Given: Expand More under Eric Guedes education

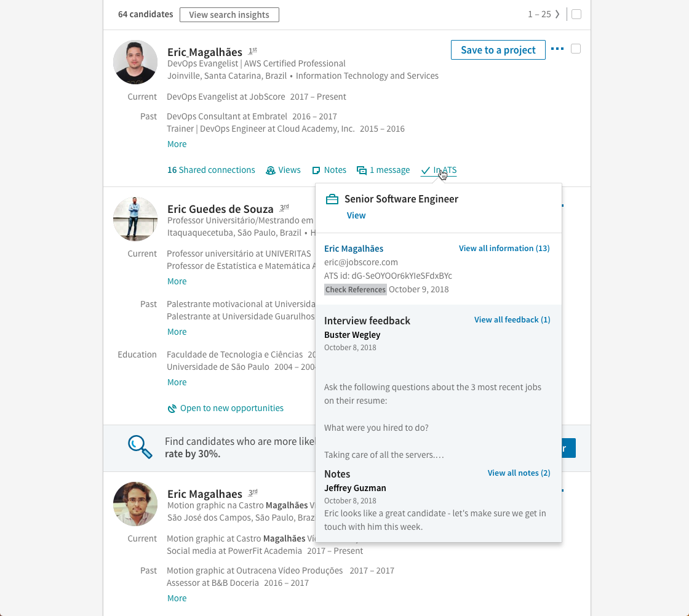Looking at the screenshot, I should [x=177, y=383].
